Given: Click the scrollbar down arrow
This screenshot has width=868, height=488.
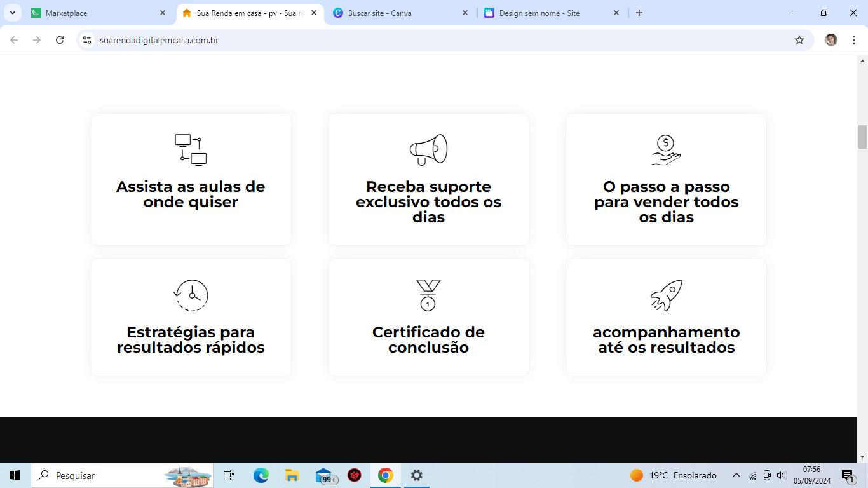Looking at the screenshot, I should (862, 457).
